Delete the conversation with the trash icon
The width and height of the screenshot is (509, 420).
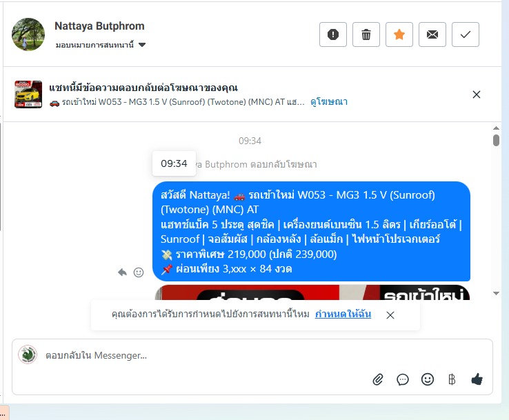click(366, 34)
